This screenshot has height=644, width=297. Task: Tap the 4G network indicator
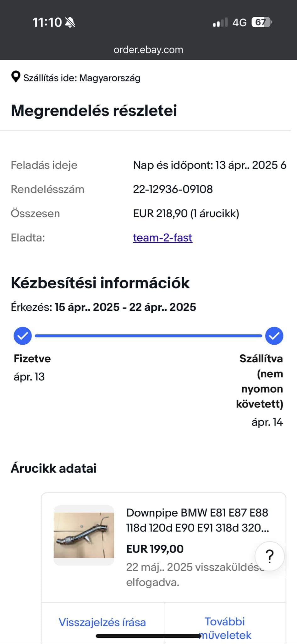click(x=239, y=23)
